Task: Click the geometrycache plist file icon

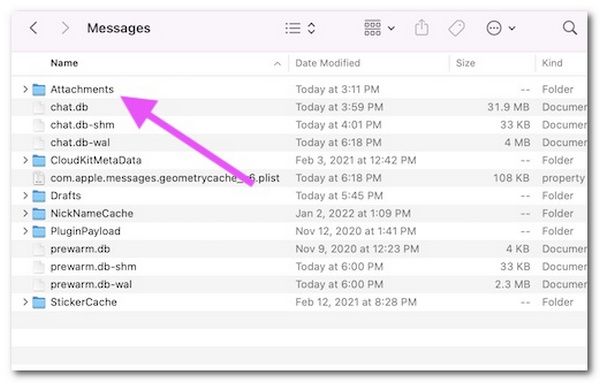Action: pos(39,178)
